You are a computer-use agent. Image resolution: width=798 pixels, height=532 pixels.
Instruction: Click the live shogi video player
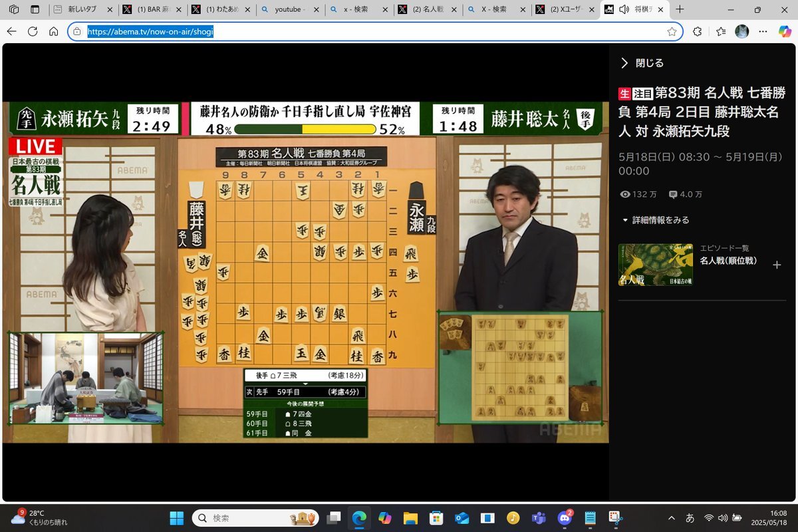(x=306, y=273)
